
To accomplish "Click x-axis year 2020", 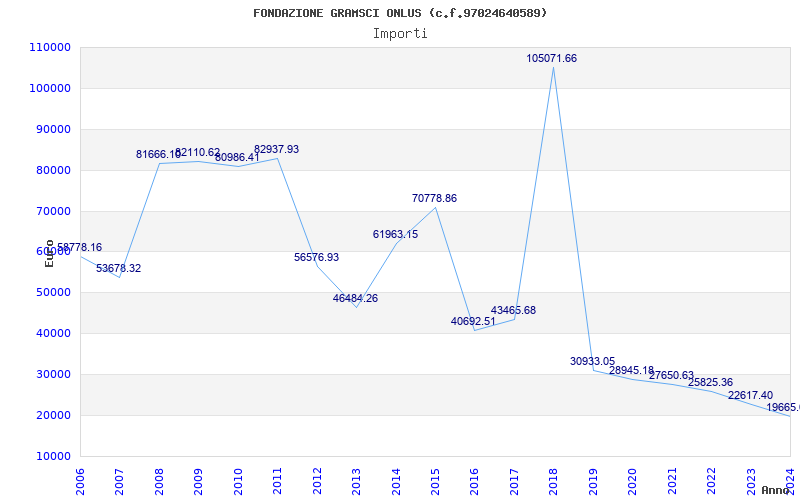I will click(x=633, y=481).
